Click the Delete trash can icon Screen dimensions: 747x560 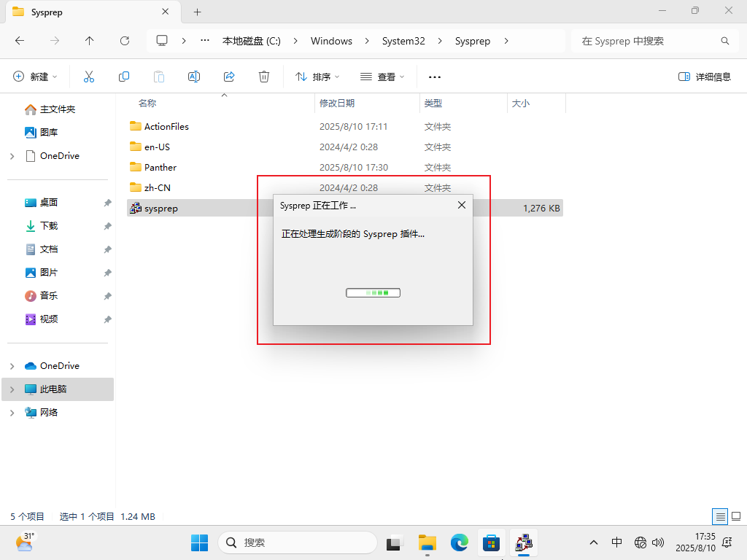[x=264, y=77]
